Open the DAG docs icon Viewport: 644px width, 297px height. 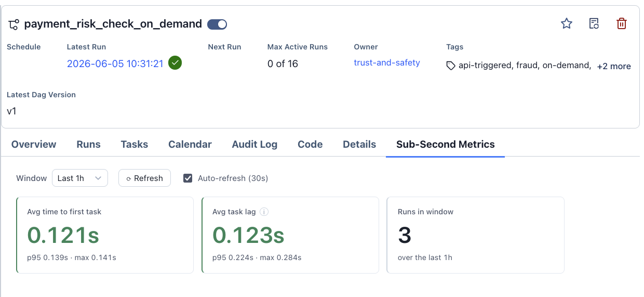pyautogui.click(x=594, y=23)
